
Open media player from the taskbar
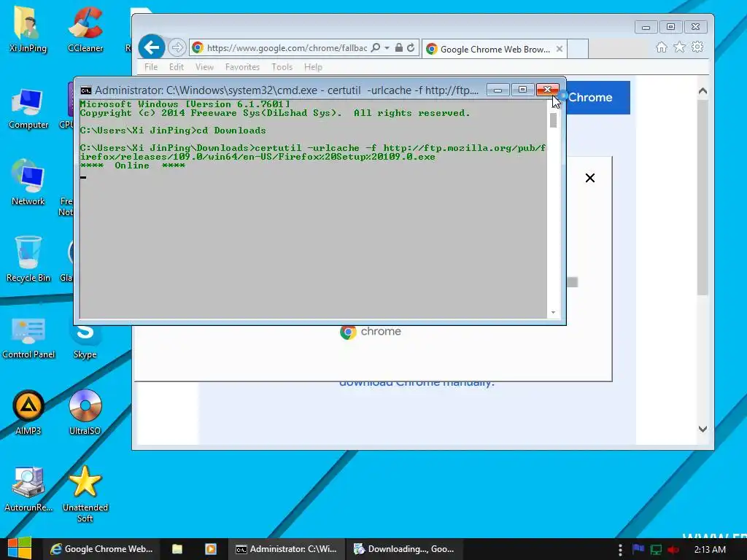point(211,549)
